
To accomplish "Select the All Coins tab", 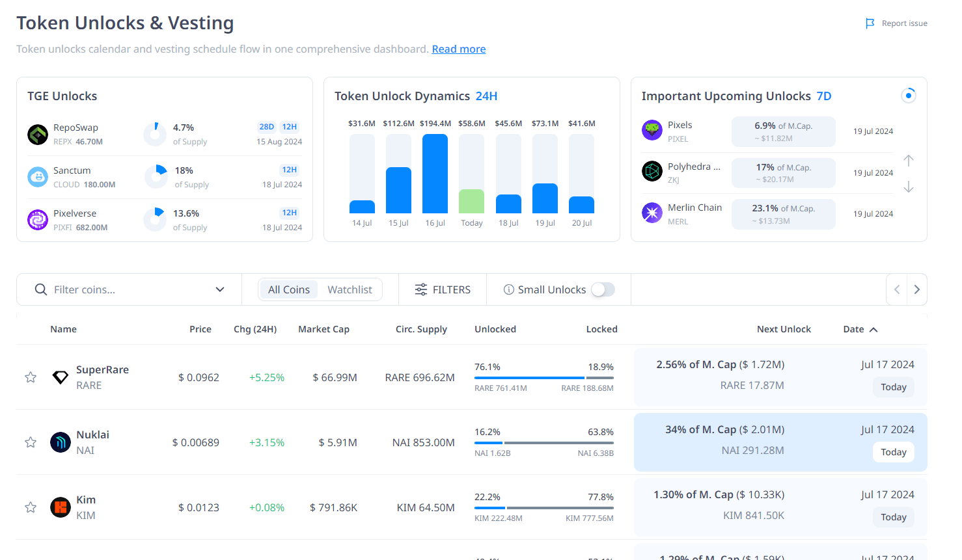I will point(289,289).
